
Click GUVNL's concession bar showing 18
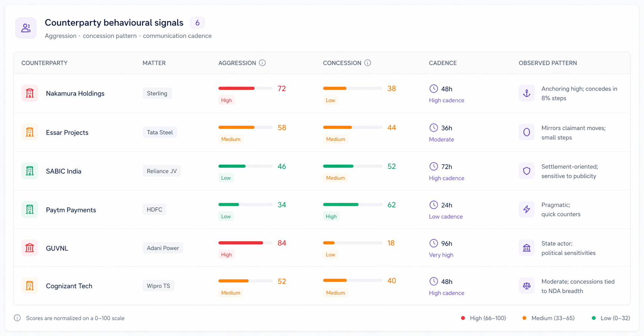coord(353,243)
